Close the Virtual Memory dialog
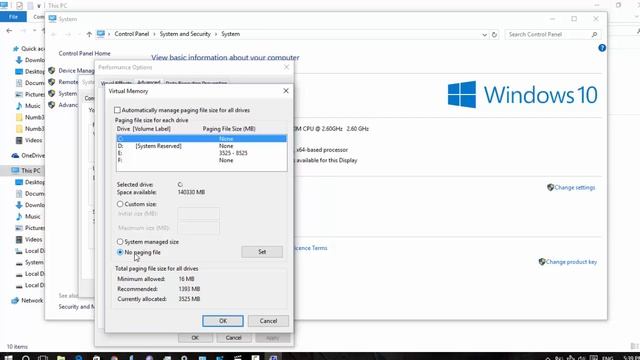 coord(286,91)
